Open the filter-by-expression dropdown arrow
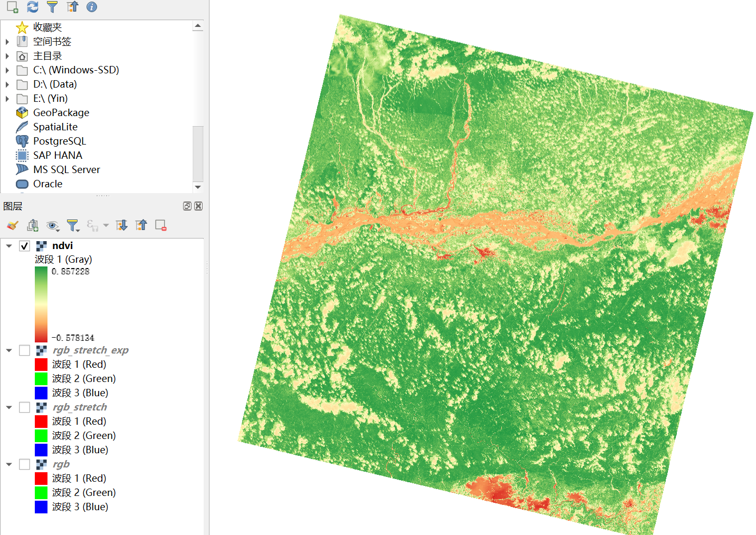 click(x=106, y=226)
